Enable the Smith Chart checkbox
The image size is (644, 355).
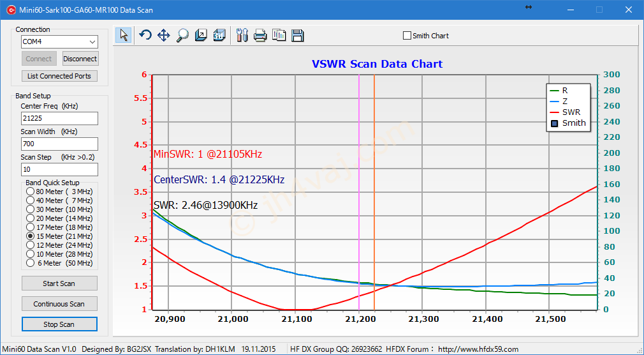(407, 36)
